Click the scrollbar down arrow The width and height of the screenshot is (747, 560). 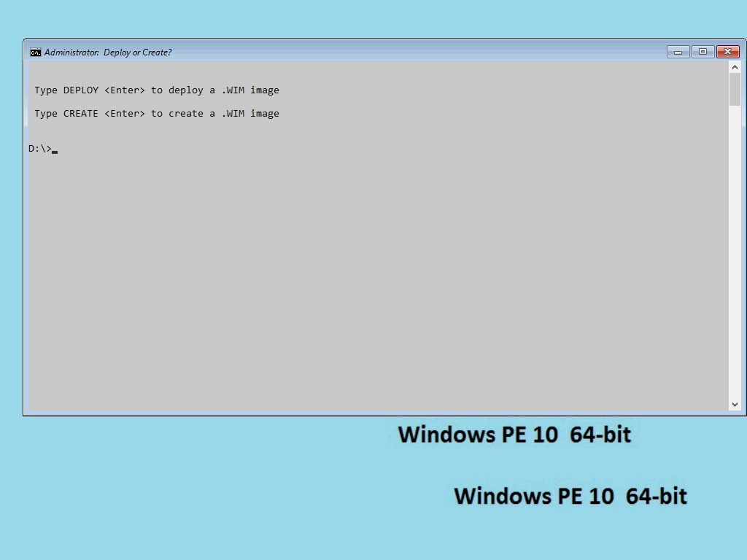(735, 403)
